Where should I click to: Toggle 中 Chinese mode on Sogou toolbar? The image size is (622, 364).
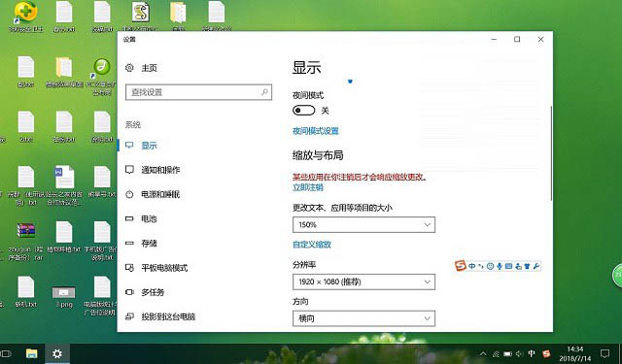[x=472, y=266]
